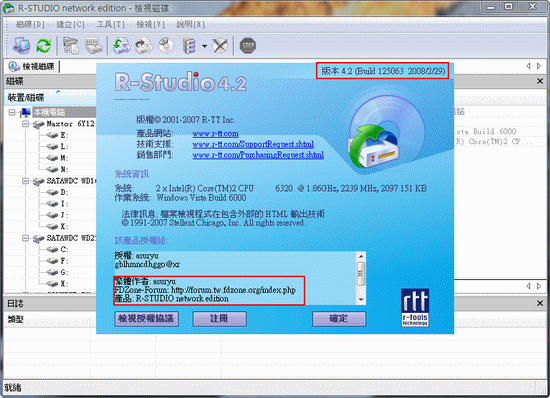Click the RAID list toolbar icon

pos(189,46)
